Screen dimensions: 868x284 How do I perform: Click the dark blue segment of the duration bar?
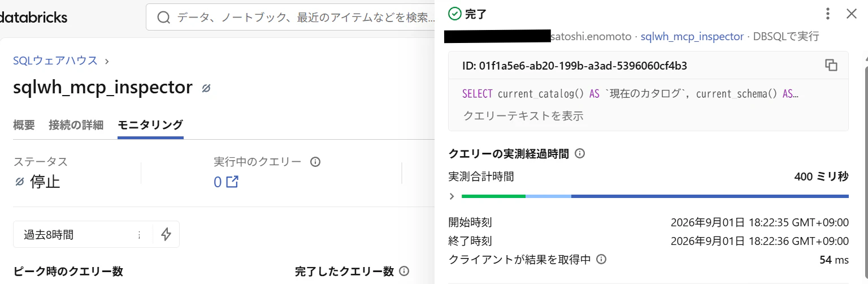[x=710, y=196]
